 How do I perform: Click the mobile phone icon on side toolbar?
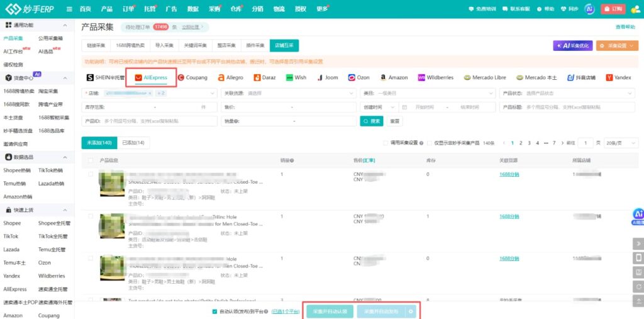[x=638, y=258]
